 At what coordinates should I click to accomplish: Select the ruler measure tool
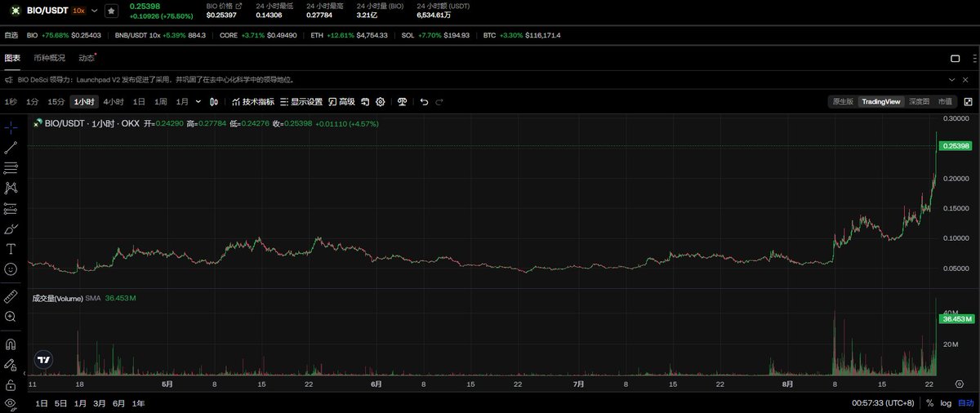coord(11,295)
